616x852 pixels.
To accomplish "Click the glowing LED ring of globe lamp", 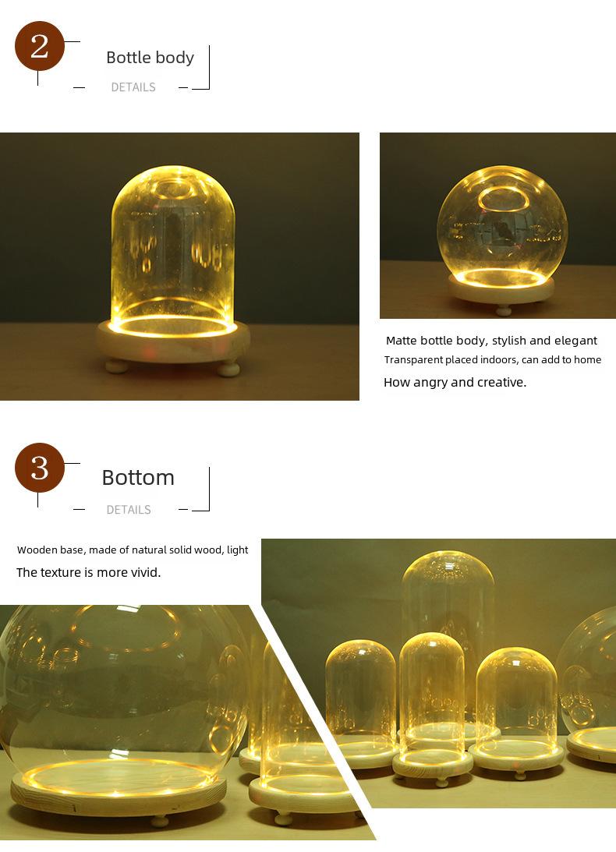I will [x=501, y=278].
